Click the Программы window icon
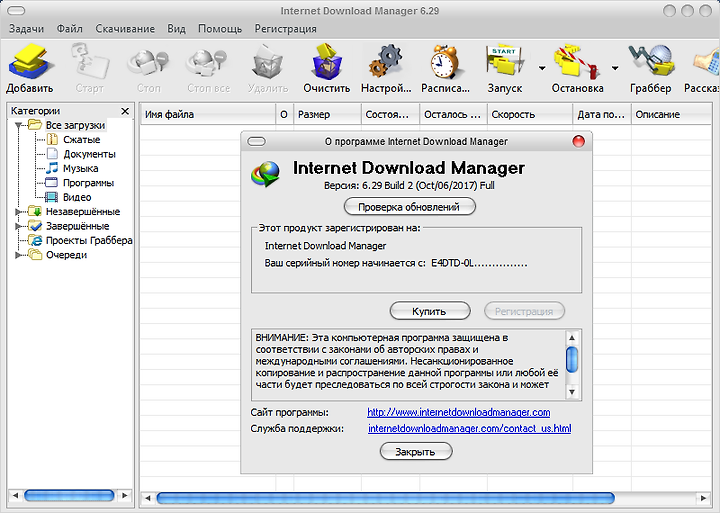This screenshot has height=513, width=720. (51, 182)
